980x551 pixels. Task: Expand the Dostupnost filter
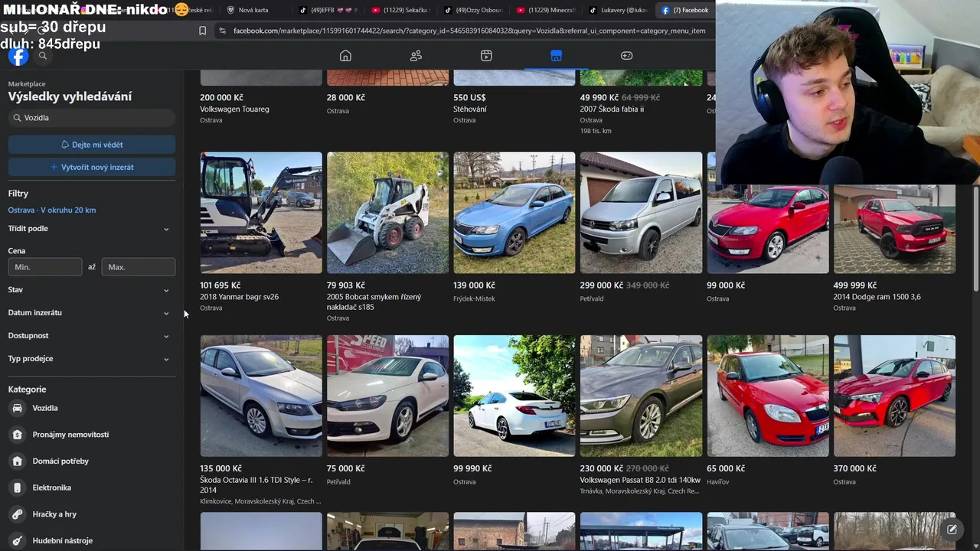click(92, 336)
